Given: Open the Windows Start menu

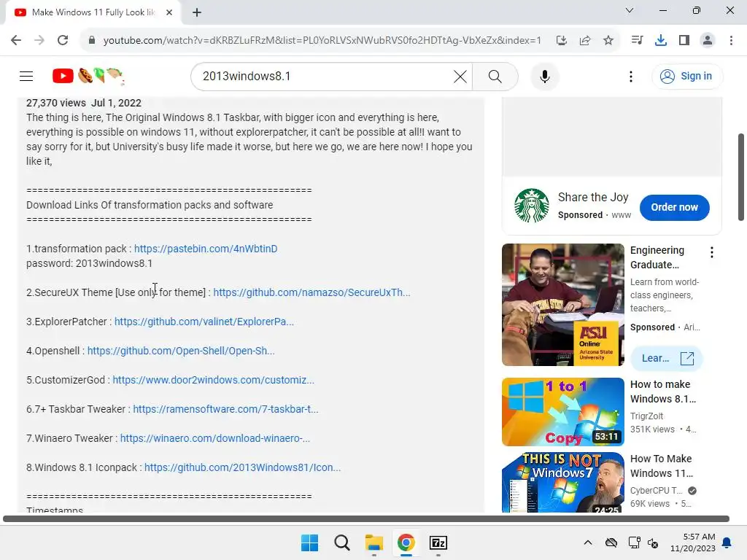Looking at the screenshot, I should pos(309,542).
